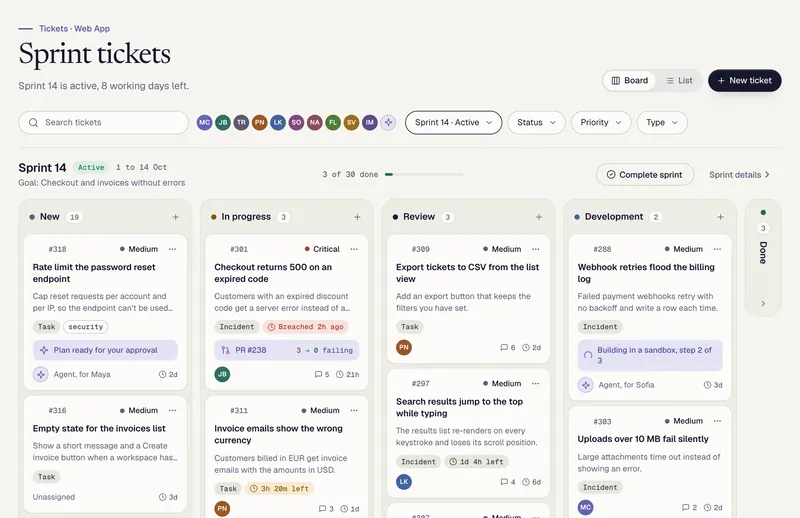Switch to Board view
Screen dimensions: 800x518
click(x=630, y=81)
